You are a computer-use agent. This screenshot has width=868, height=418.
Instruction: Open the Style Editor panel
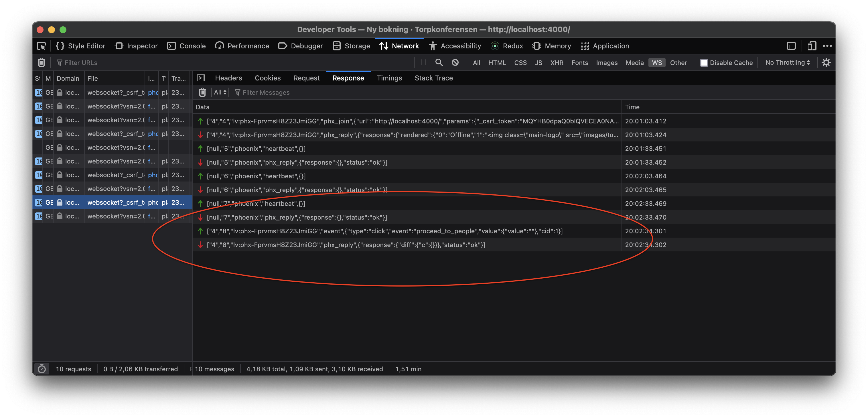[x=80, y=46]
